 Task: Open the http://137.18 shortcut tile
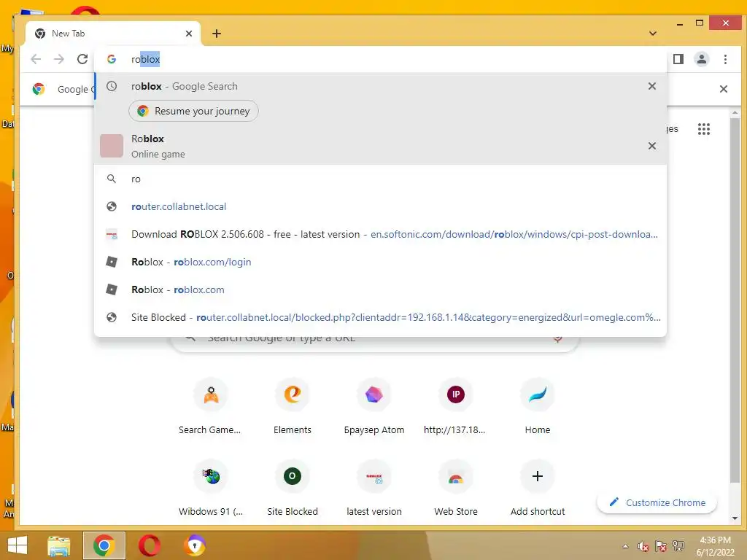pos(455,406)
